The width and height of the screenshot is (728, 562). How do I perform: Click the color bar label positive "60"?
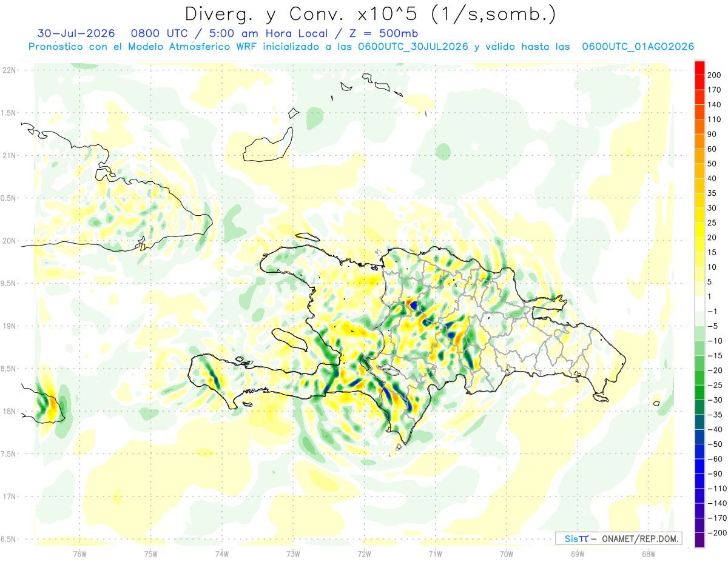[712, 149]
